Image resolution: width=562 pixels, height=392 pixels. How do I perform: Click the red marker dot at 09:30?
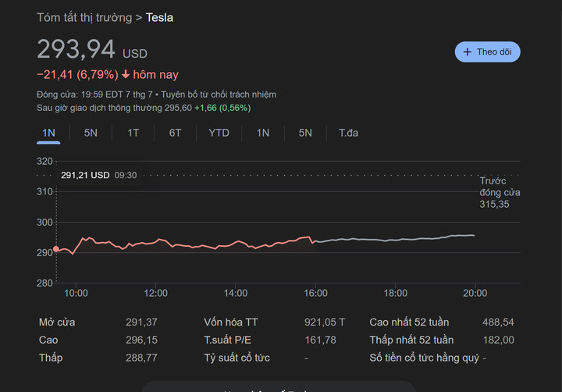click(x=56, y=249)
